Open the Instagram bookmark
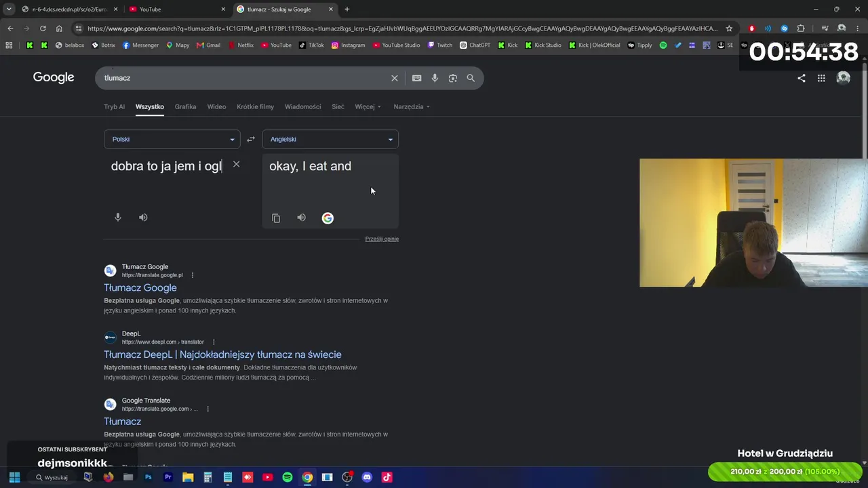868x488 pixels. [349, 45]
